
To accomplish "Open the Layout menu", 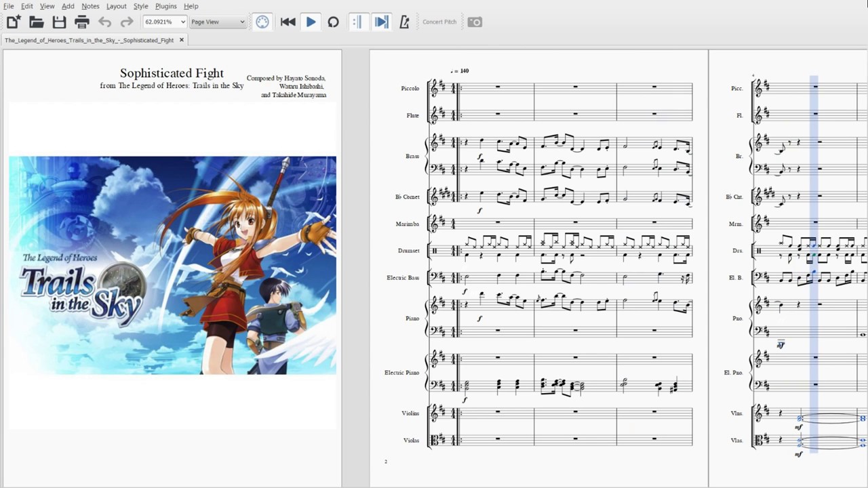I will pos(116,6).
